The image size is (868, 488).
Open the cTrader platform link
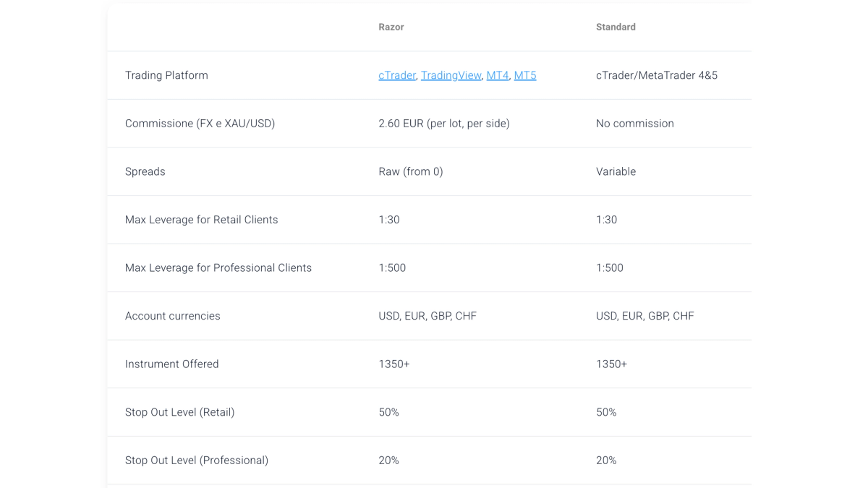(397, 75)
